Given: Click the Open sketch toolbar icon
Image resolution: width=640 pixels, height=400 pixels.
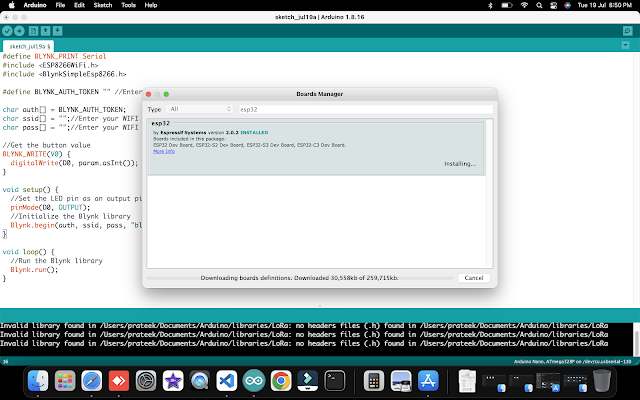Looking at the screenshot, I should point(47,32).
